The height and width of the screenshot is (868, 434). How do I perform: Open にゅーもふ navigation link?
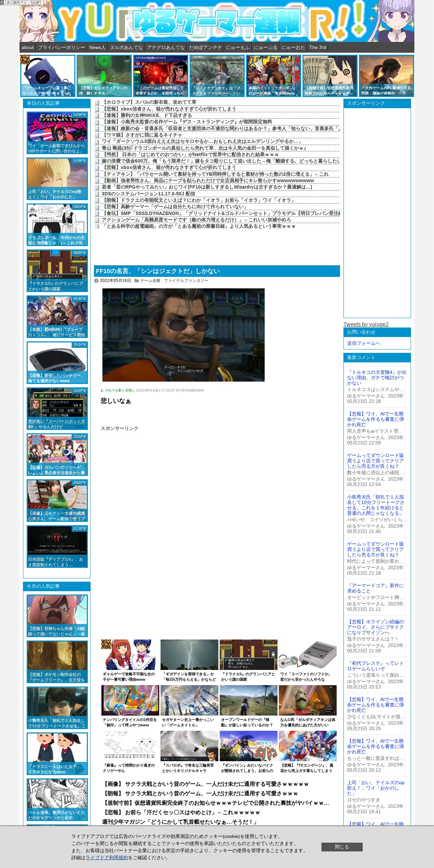238,47
